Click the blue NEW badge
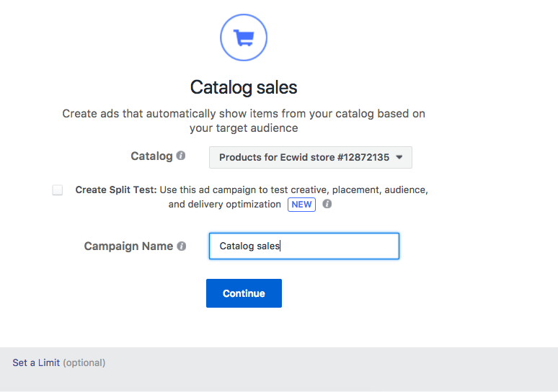The width and height of the screenshot is (558, 392). tap(301, 204)
